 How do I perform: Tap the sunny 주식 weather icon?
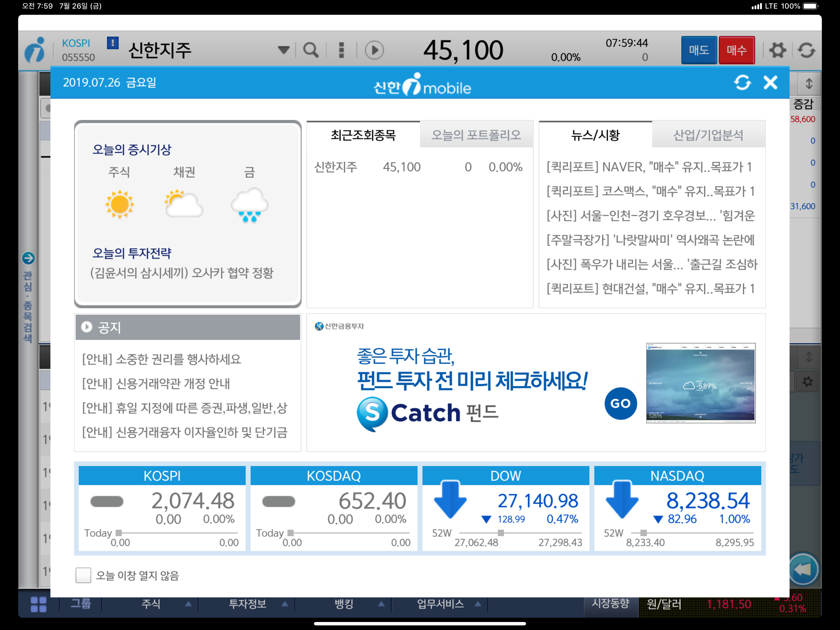tap(120, 205)
